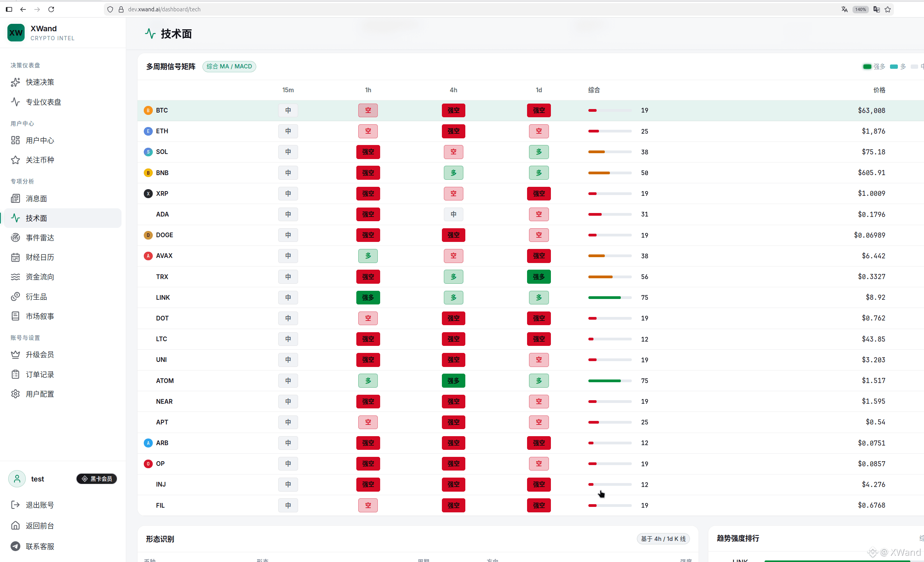Viewport: 924px width, 562px height.
Task: Click the 价格 column header
Action: [x=879, y=90]
